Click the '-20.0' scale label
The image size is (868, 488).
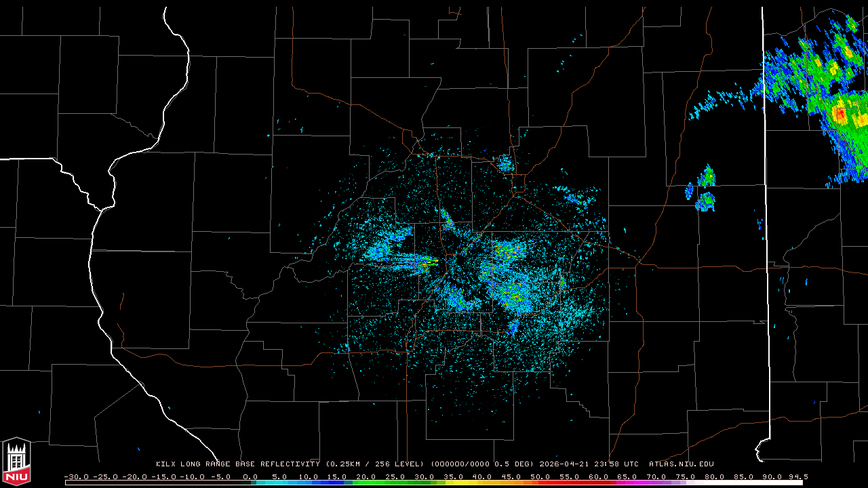pos(134,476)
